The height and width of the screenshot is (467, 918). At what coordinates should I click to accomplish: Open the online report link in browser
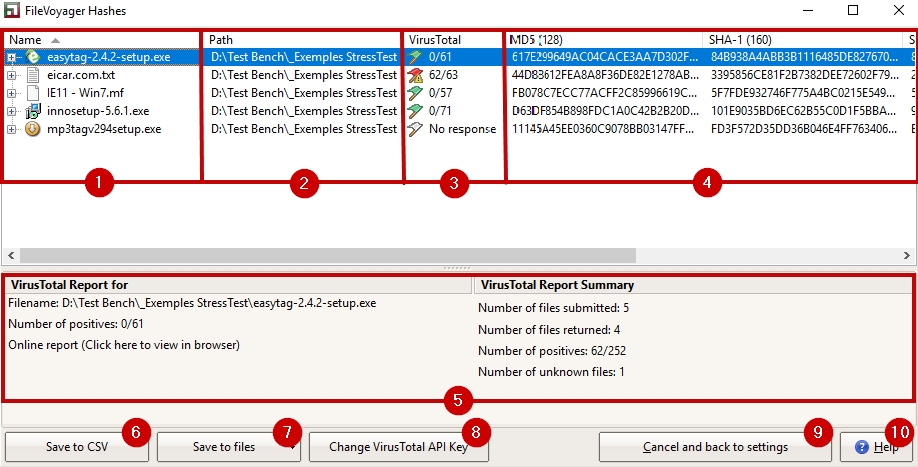(x=124, y=345)
